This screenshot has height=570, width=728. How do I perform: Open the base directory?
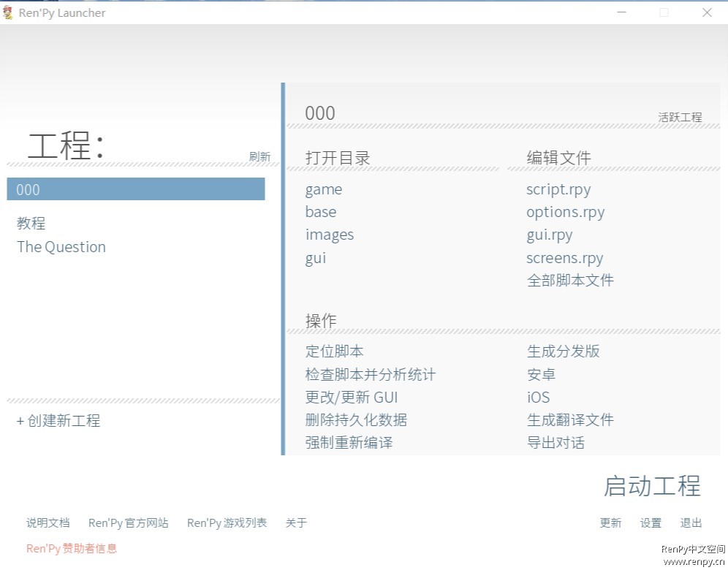[x=321, y=212]
